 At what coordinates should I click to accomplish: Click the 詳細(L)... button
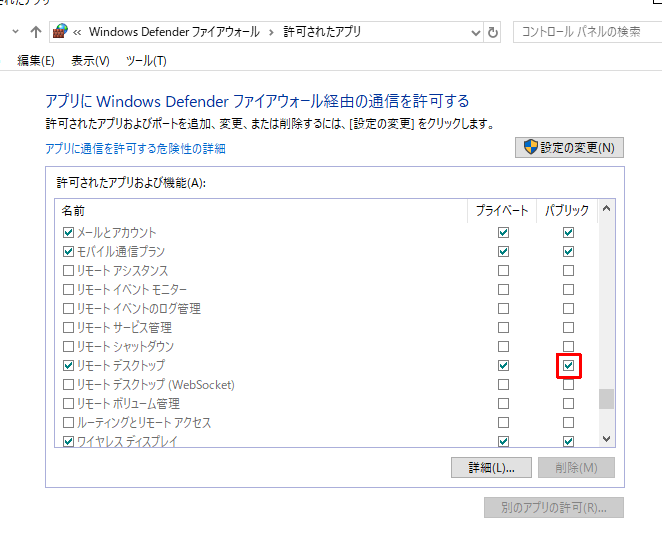[x=491, y=467]
